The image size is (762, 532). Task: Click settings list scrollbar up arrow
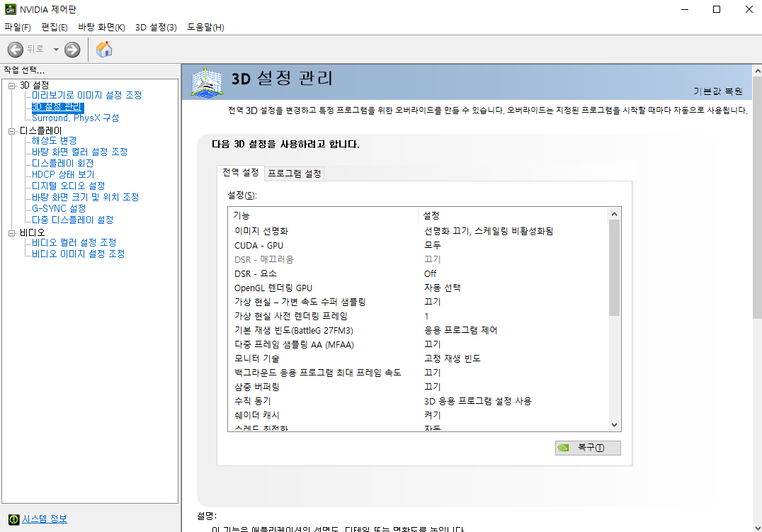pos(614,213)
